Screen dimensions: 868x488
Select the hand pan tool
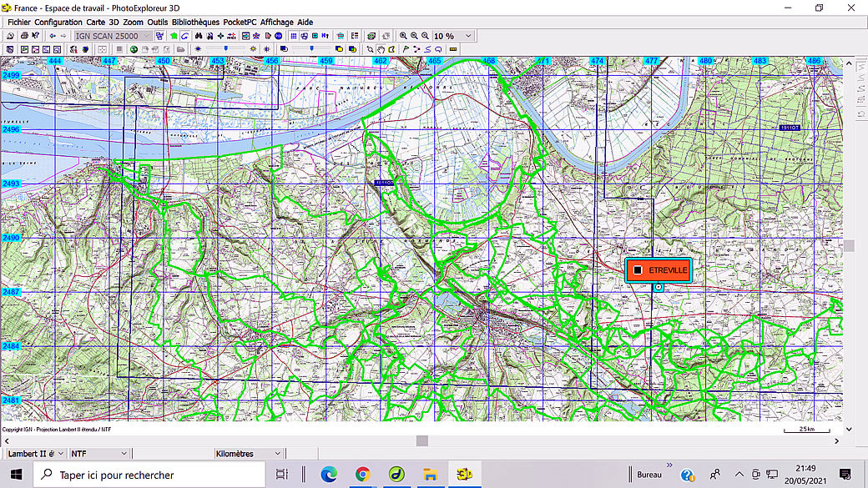(381, 49)
